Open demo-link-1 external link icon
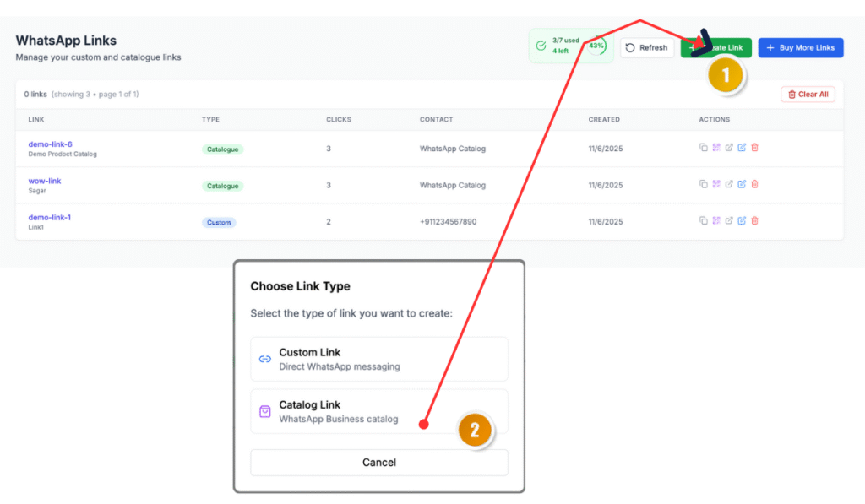The image size is (865, 504). (729, 221)
